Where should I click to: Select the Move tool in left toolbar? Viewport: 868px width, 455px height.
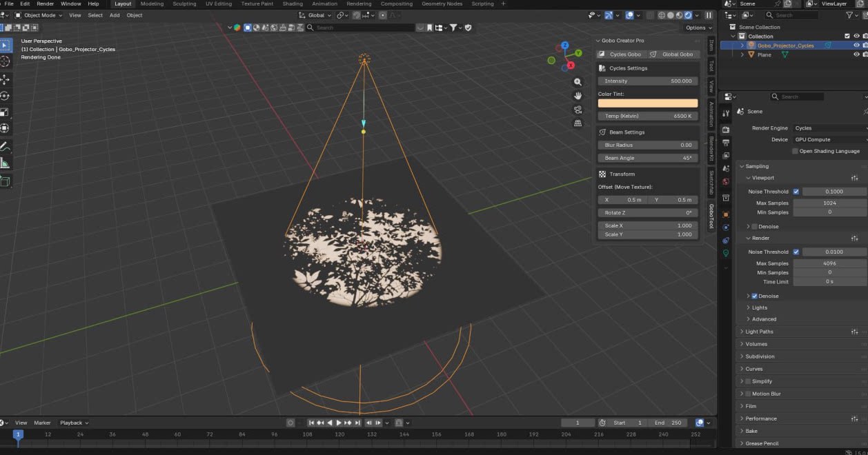pyautogui.click(x=5, y=79)
